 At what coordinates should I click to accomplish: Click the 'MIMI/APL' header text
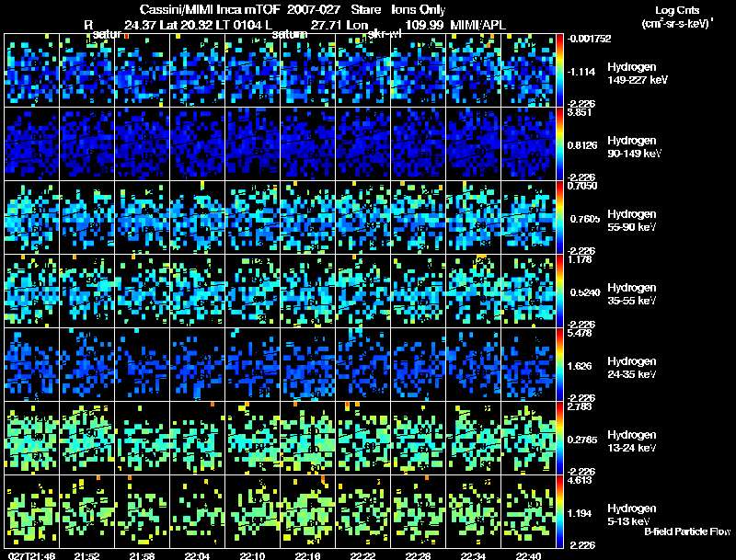[478, 25]
